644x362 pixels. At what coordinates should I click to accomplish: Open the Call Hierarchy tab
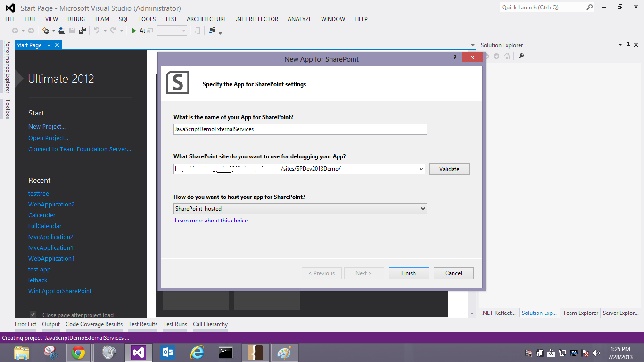pyautogui.click(x=210, y=324)
